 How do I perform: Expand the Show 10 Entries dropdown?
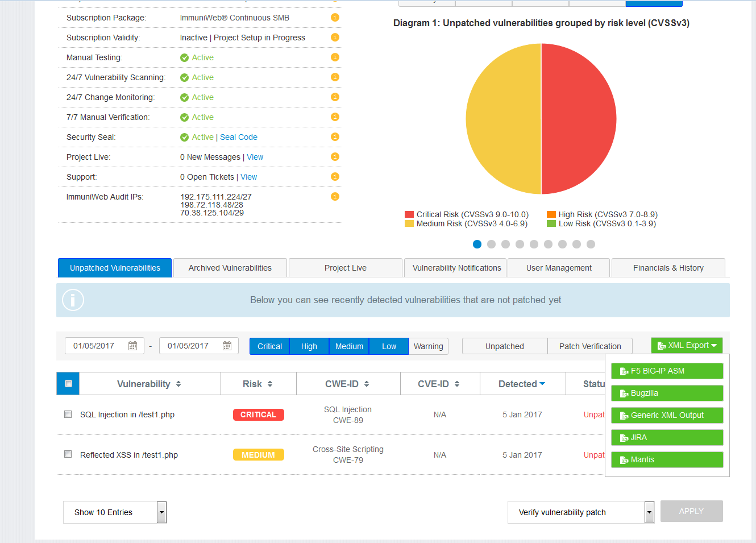click(x=161, y=512)
